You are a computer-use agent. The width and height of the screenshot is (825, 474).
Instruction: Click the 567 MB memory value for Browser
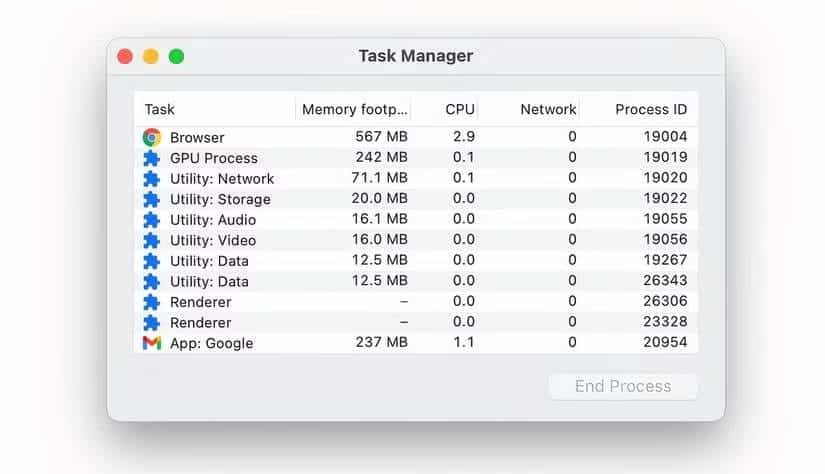(381, 137)
